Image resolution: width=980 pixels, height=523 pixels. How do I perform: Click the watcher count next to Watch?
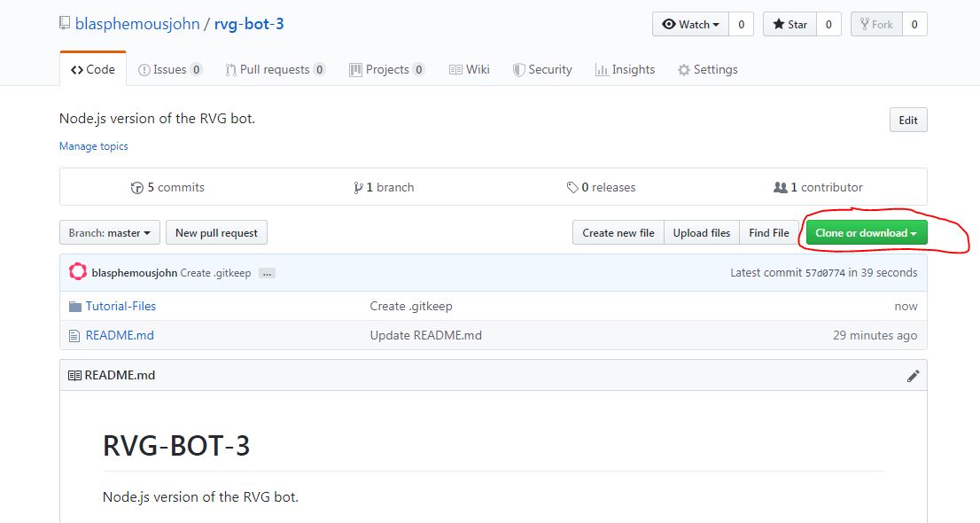click(x=742, y=25)
